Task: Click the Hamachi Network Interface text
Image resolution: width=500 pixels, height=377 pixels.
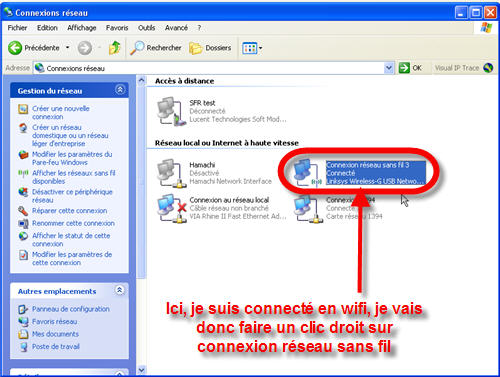Action: coord(231,181)
